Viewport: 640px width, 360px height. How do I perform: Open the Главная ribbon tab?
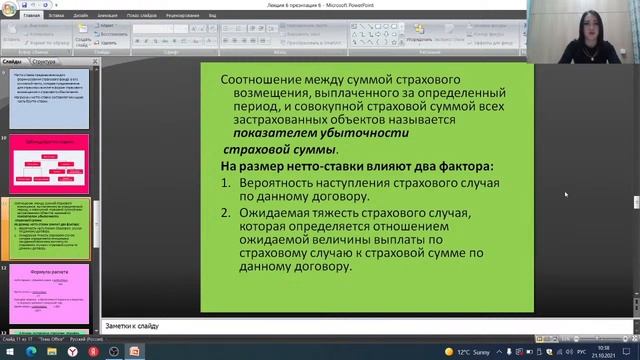31,16
